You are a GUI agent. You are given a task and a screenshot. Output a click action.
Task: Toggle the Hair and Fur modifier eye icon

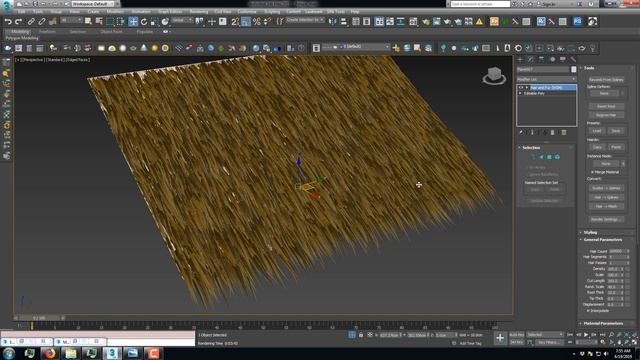tap(521, 87)
